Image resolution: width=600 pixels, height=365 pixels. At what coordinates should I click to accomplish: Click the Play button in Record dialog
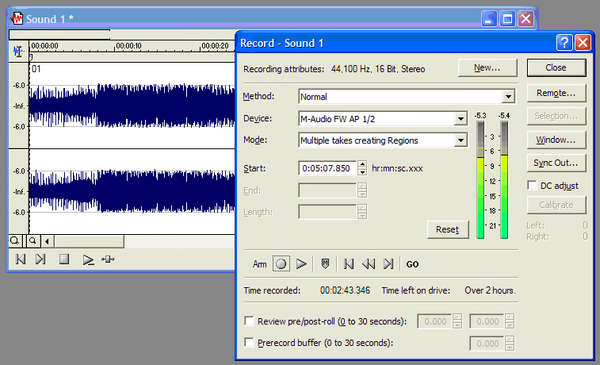[x=301, y=264]
